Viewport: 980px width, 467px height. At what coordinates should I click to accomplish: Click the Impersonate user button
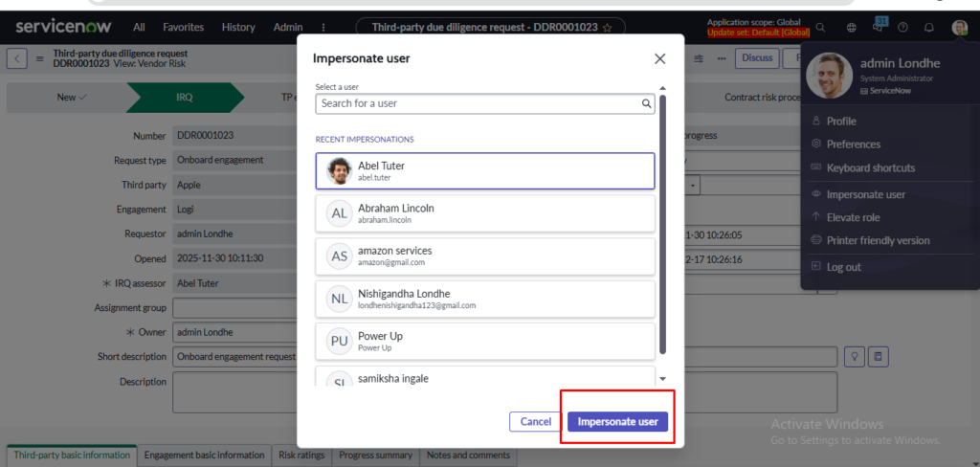click(617, 421)
